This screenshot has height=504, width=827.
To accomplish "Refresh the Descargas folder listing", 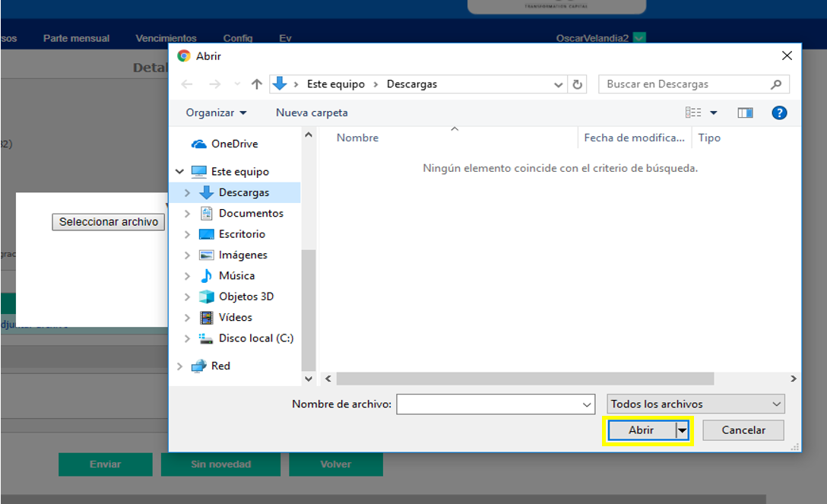I will 578,84.
